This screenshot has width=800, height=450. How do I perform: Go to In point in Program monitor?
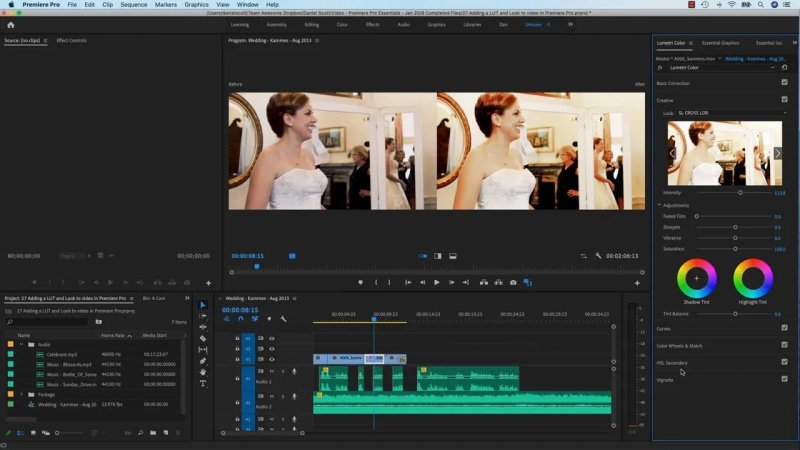(x=408, y=282)
